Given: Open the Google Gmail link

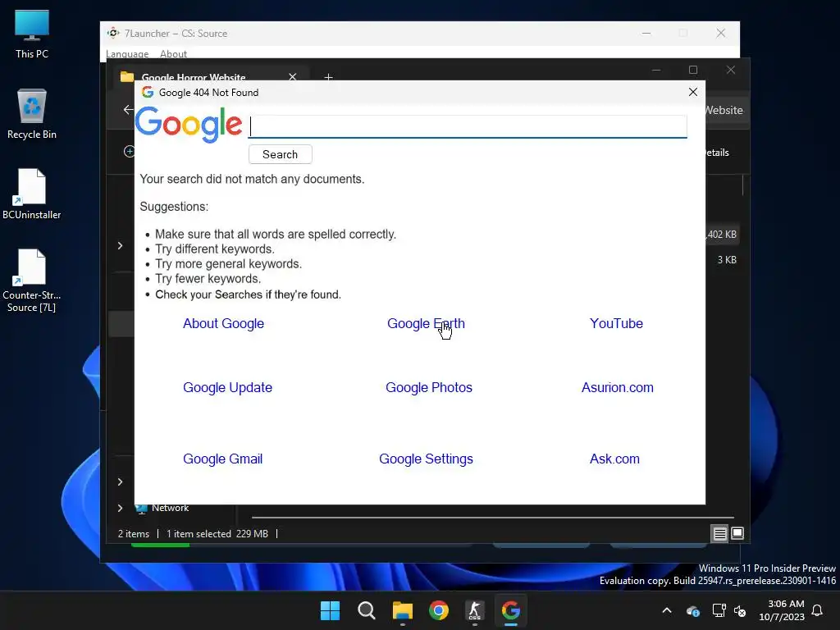Looking at the screenshot, I should pos(223,459).
